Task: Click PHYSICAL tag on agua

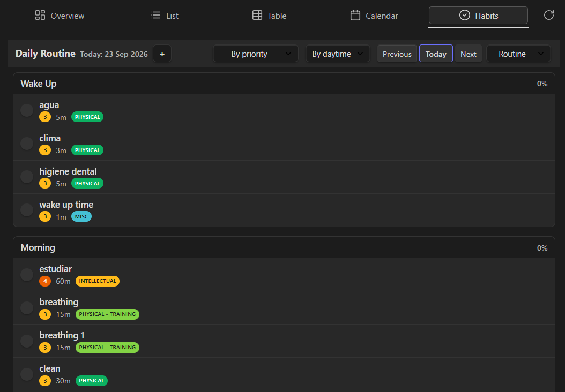Action: pyautogui.click(x=87, y=117)
